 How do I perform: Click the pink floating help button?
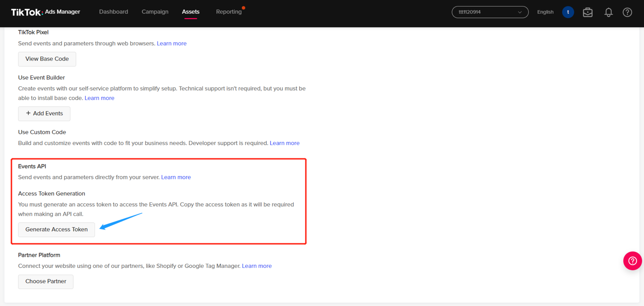(x=632, y=261)
